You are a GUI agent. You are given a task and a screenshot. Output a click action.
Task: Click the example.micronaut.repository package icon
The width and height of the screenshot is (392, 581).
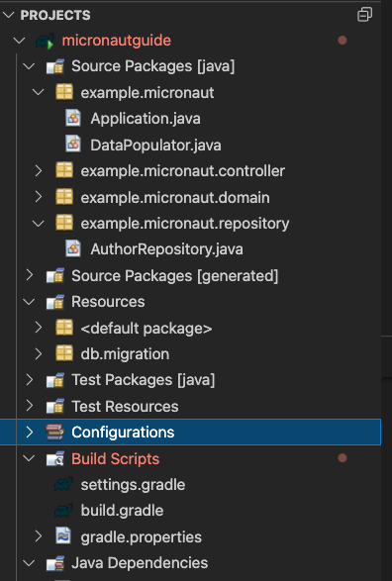(64, 223)
